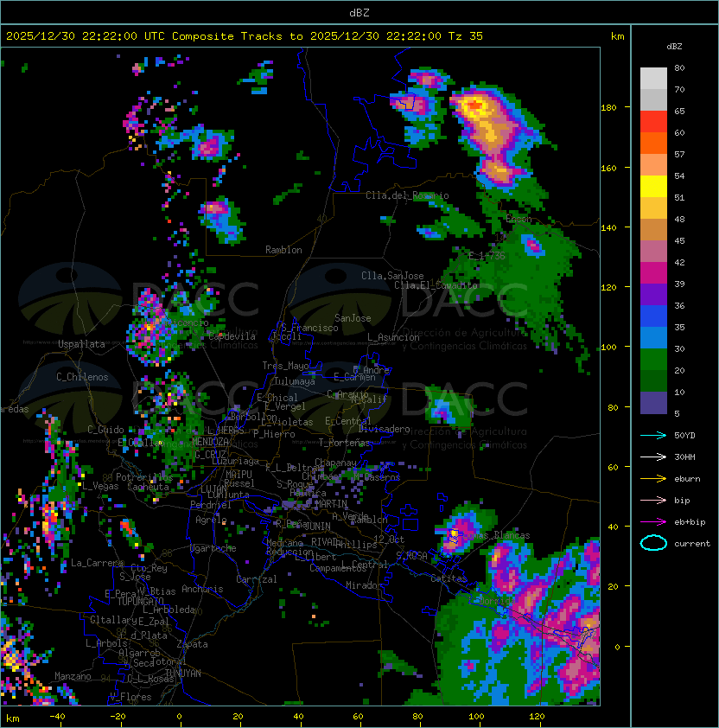The height and width of the screenshot is (728, 719).
Task: Click the '50YD' legend label
Action: [684, 435]
